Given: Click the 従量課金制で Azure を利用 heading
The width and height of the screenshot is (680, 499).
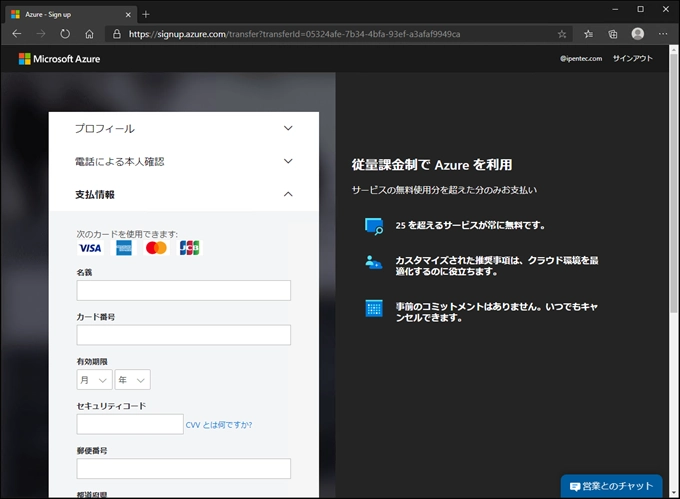Looking at the screenshot, I should 432,165.
